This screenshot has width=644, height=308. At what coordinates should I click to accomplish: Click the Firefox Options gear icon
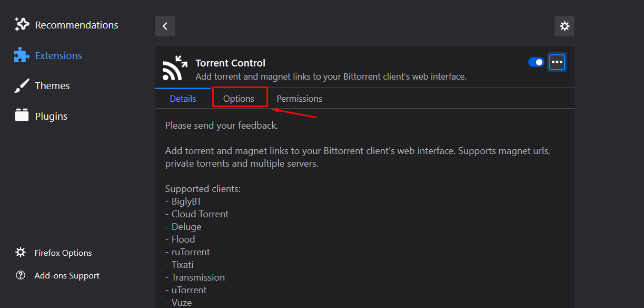[x=21, y=252]
